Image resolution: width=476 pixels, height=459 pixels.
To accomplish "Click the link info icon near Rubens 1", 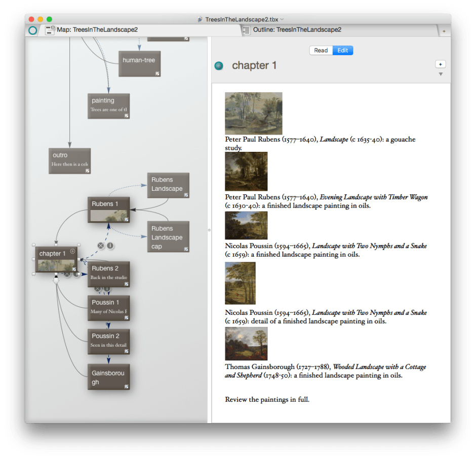I will [x=110, y=246].
